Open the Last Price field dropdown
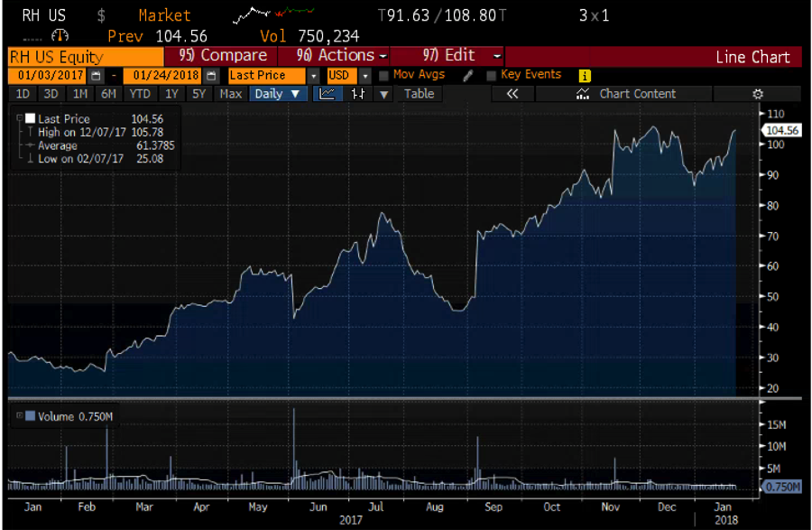This screenshot has width=812, height=530. click(x=313, y=76)
